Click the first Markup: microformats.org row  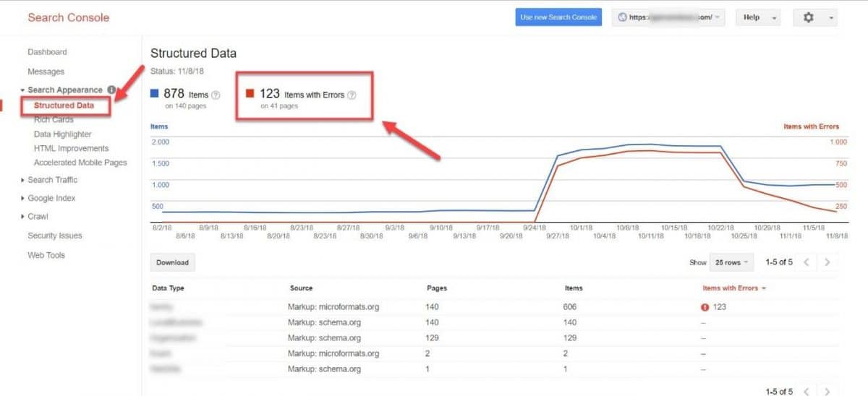(x=495, y=307)
